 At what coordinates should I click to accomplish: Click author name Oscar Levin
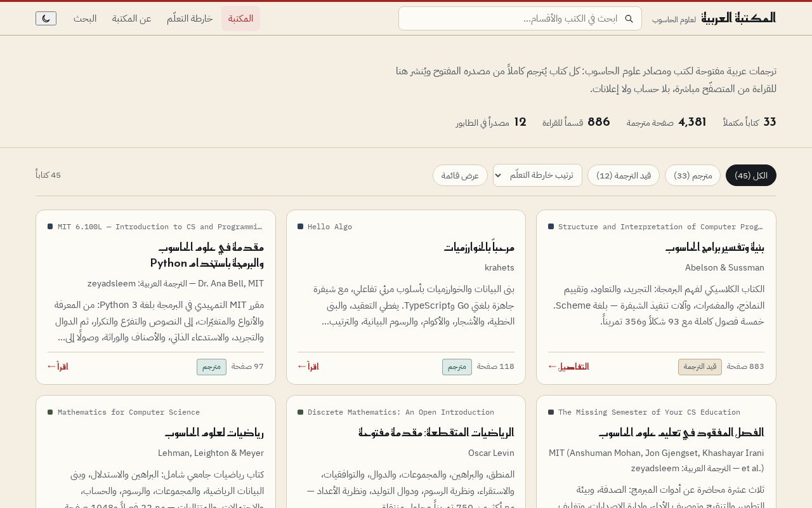491,453
